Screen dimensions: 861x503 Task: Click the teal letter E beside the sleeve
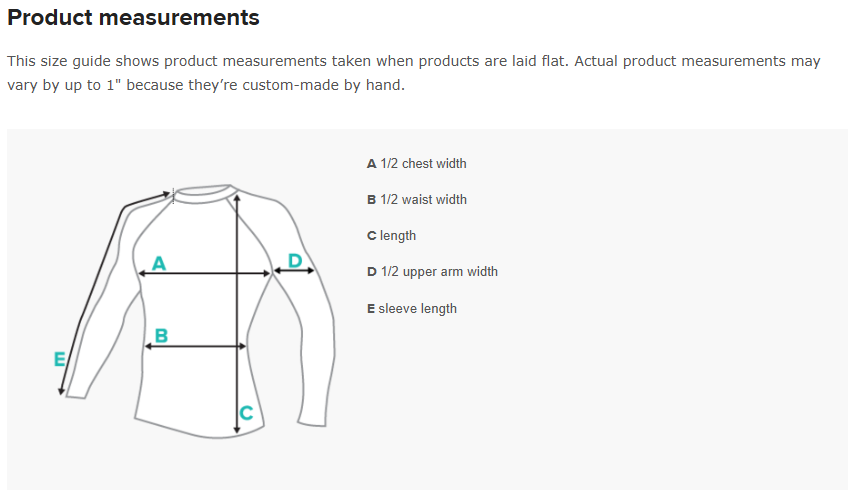[59, 359]
